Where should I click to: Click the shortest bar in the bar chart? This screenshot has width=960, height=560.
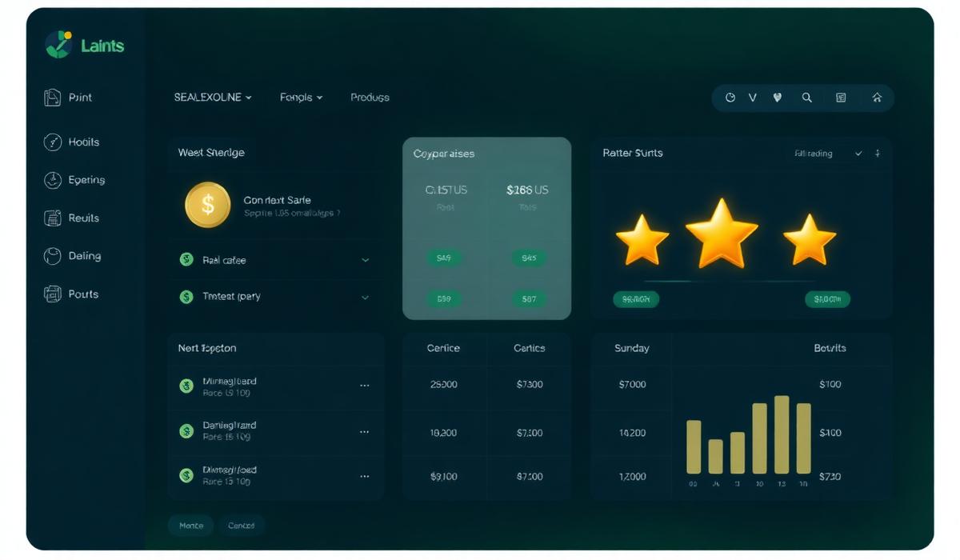click(x=716, y=456)
